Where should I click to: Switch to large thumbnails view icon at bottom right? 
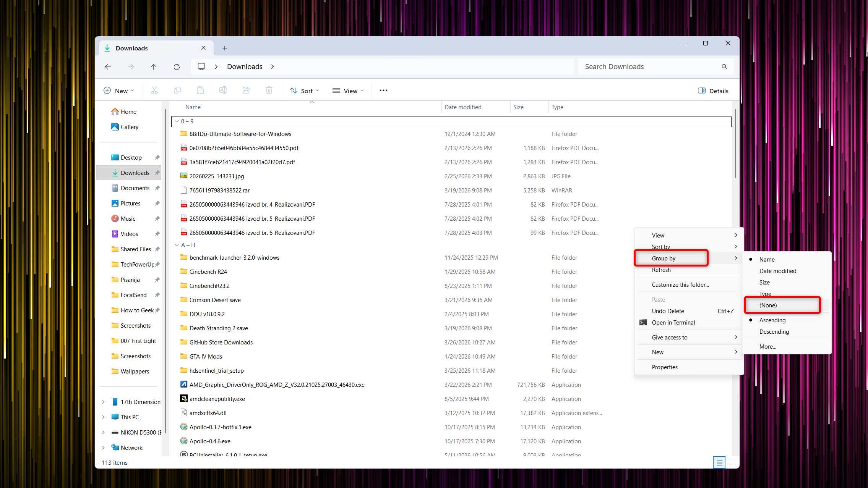click(732, 462)
